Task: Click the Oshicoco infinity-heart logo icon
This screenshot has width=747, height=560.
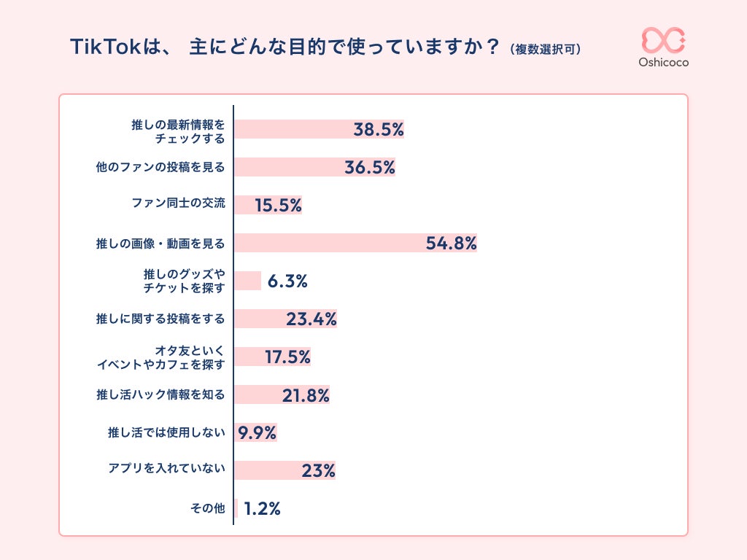Action: [663, 41]
